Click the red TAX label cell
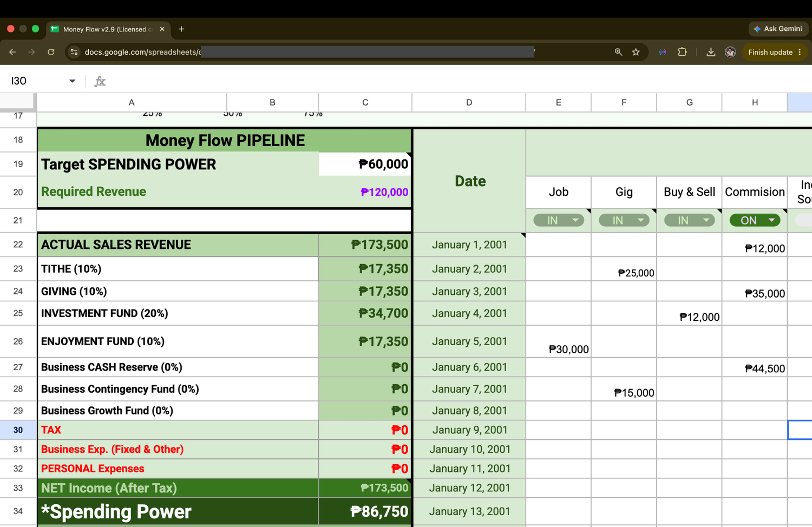This screenshot has width=812, height=527. pyautogui.click(x=178, y=430)
